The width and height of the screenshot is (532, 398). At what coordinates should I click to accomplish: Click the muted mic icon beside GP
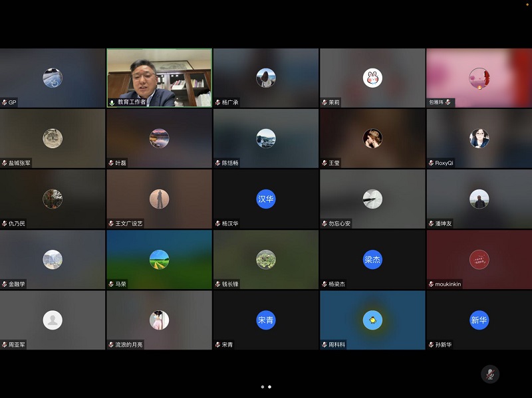pyautogui.click(x=5, y=102)
